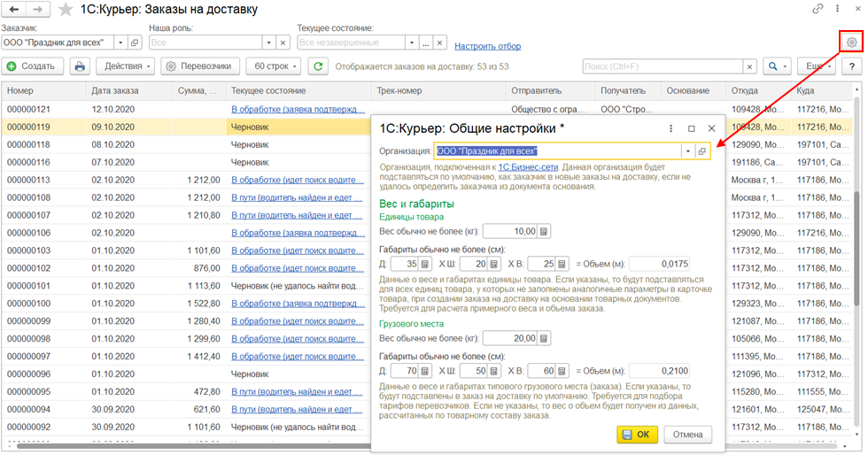This screenshot has width=868, height=455.
Task: Sort by the Текущее состояние column header
Action: point(298,91)
